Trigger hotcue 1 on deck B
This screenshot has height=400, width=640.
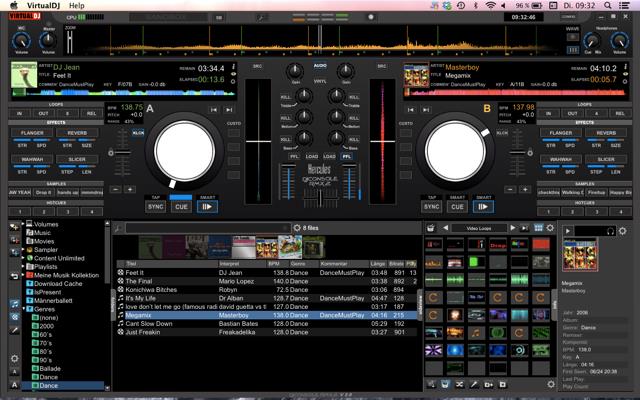tap(549, 211)
